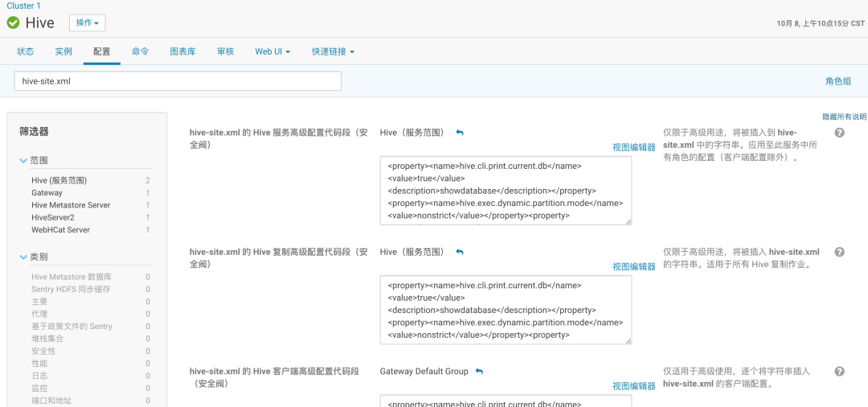The image size is (868, 407).
Task: Go to the 图表库 tab
Action: point(182,51)
